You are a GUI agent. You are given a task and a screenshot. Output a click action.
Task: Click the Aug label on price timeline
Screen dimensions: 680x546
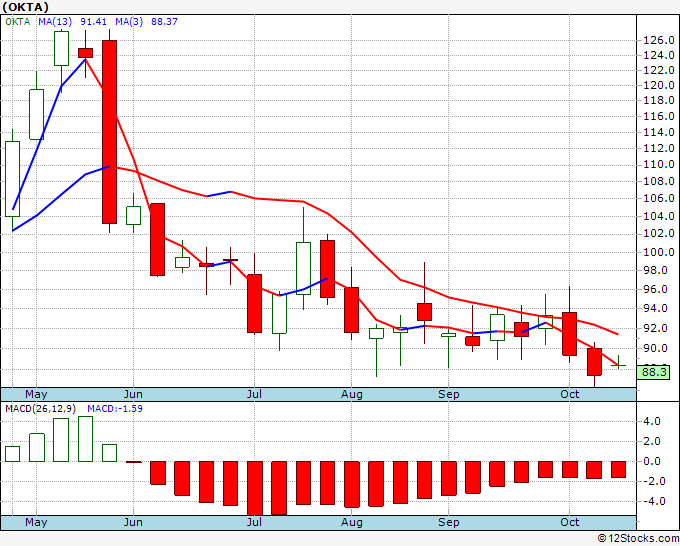coord(351,394)
